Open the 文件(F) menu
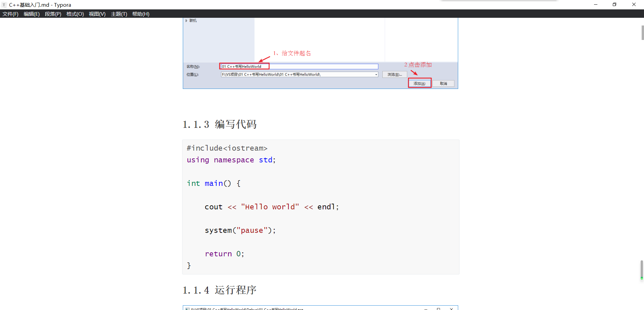The width and height of the screenshot is (644, 310). click(x=10, y=14)
